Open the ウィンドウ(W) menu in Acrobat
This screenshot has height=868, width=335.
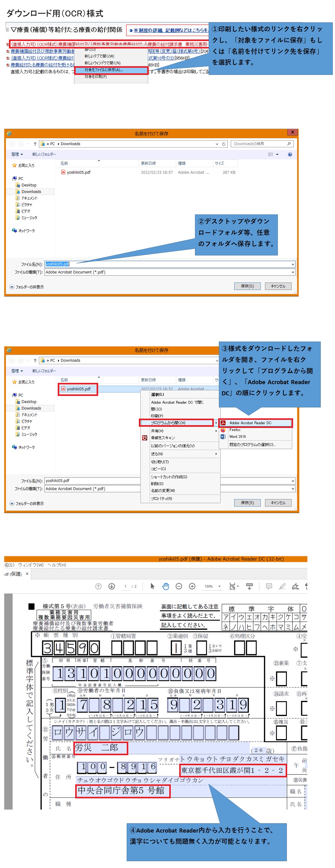[x=31, y=565]
